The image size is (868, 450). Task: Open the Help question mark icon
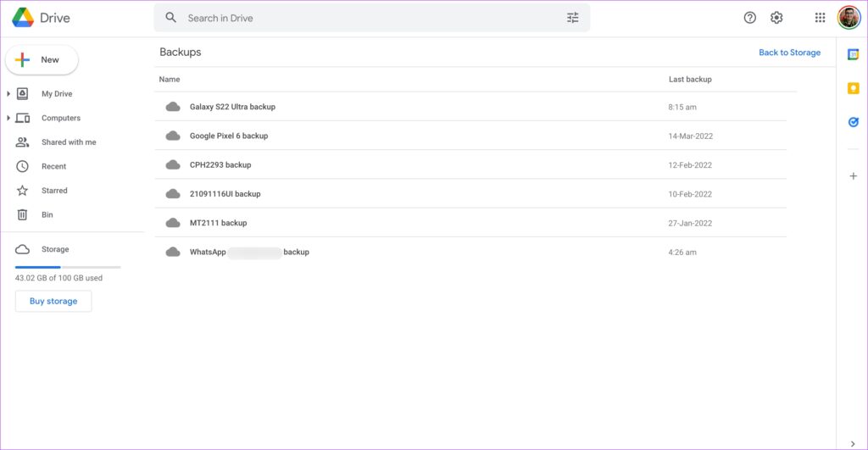click(749, 18)
